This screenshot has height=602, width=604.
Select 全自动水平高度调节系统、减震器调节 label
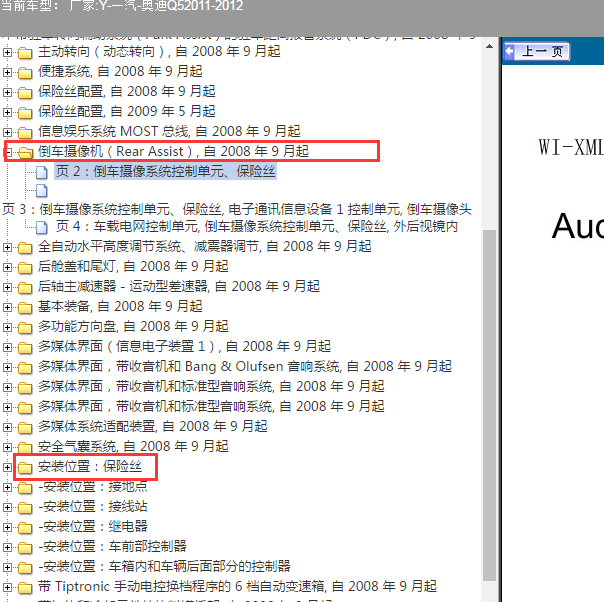205,247
